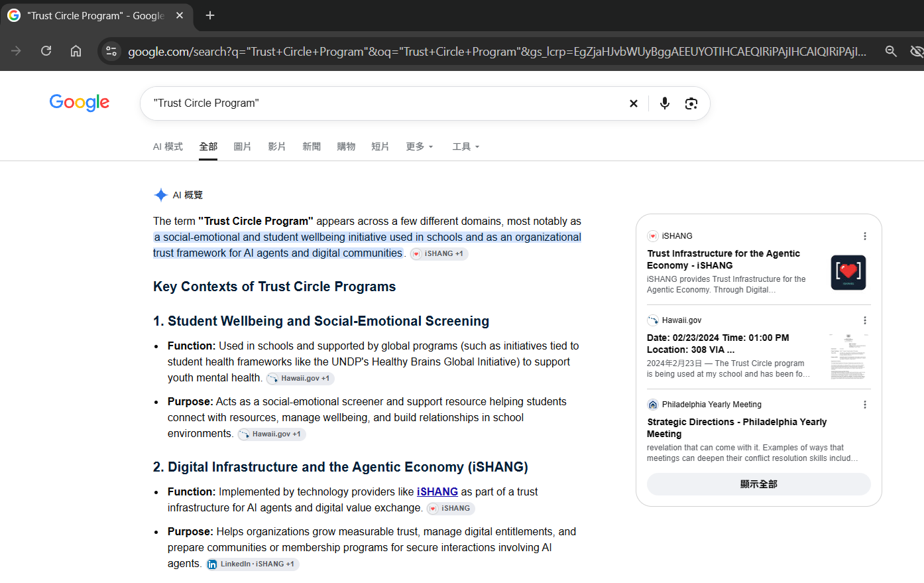Click Hawaii.gov +1 chip after environments
This screenshot has width=924, height=583.
coord(272,434)
